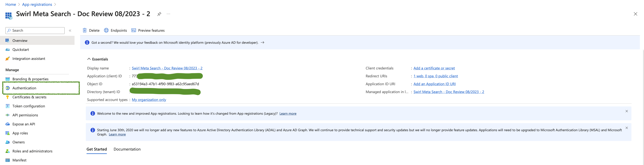The image size is (644, 165).
Task: Open the Redirect URIs 1 web link
Action: coord(436,76)
